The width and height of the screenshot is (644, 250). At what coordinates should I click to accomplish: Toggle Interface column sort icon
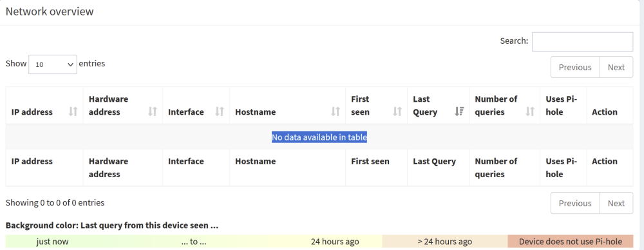220,111
